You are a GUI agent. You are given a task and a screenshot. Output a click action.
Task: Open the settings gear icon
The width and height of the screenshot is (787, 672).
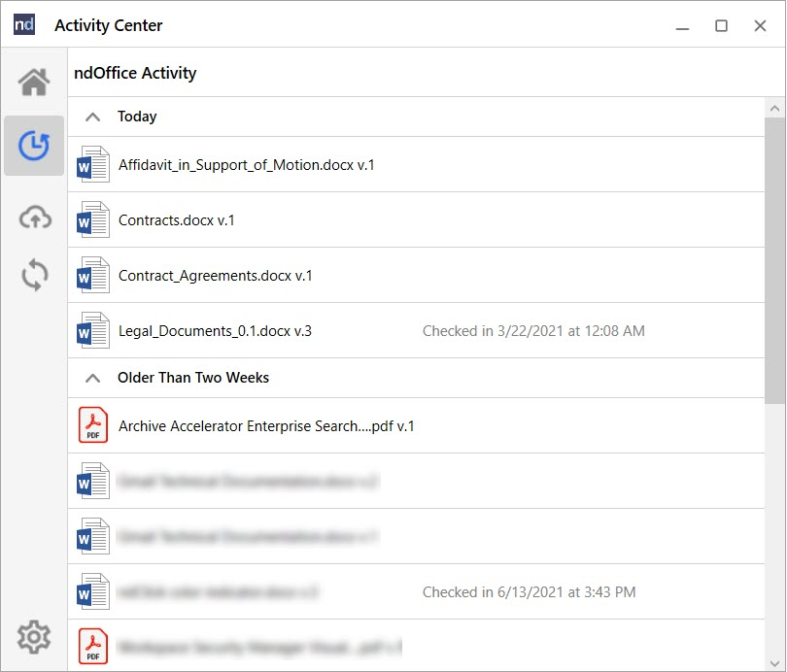tap(34, 637)
